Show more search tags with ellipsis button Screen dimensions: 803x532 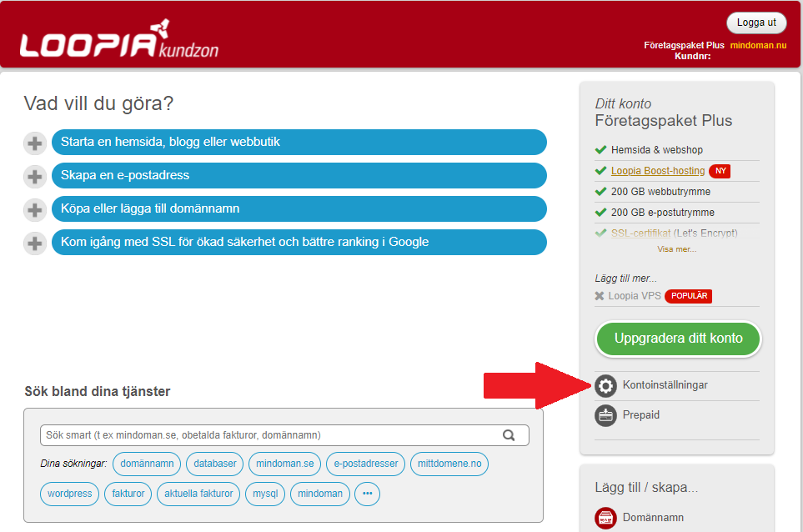click(367, 494)
